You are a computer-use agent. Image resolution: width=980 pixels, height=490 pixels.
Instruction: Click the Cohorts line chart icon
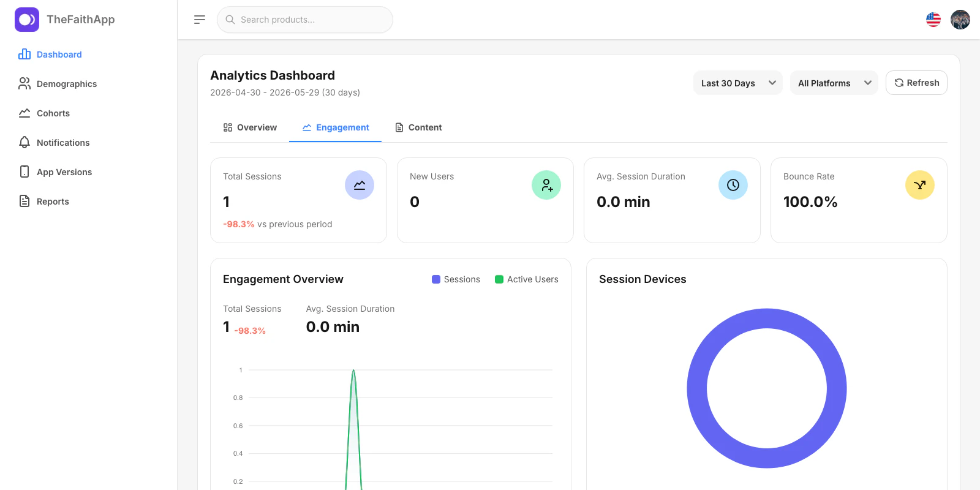(x=24, y=113)
